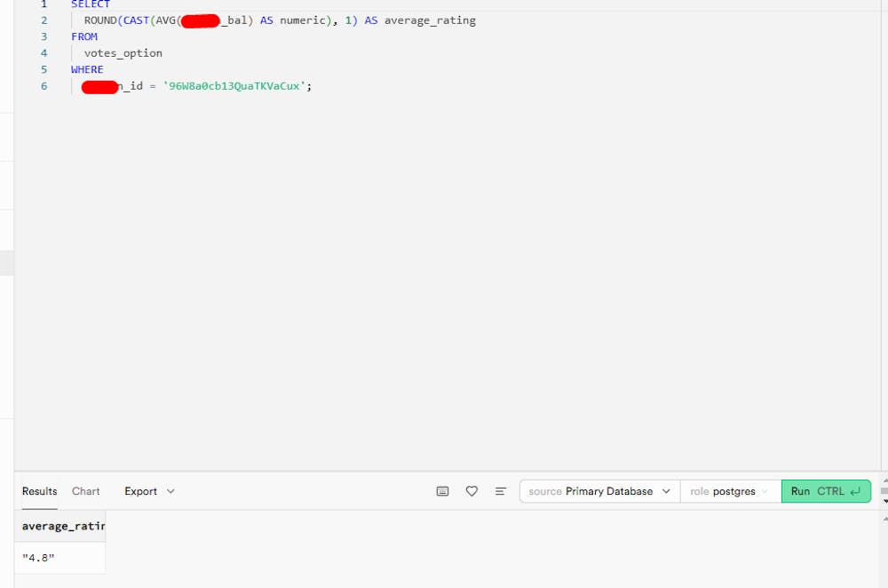This screenshot has width=888, height=588.
Task: Click the average_rating column header
Action: (60, 526)
